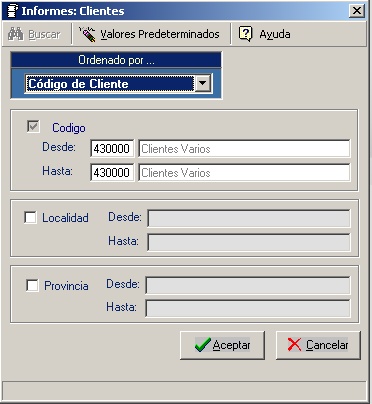Close the Informes: Clientes dialog
372x404 pixels.
coord(356,11)
